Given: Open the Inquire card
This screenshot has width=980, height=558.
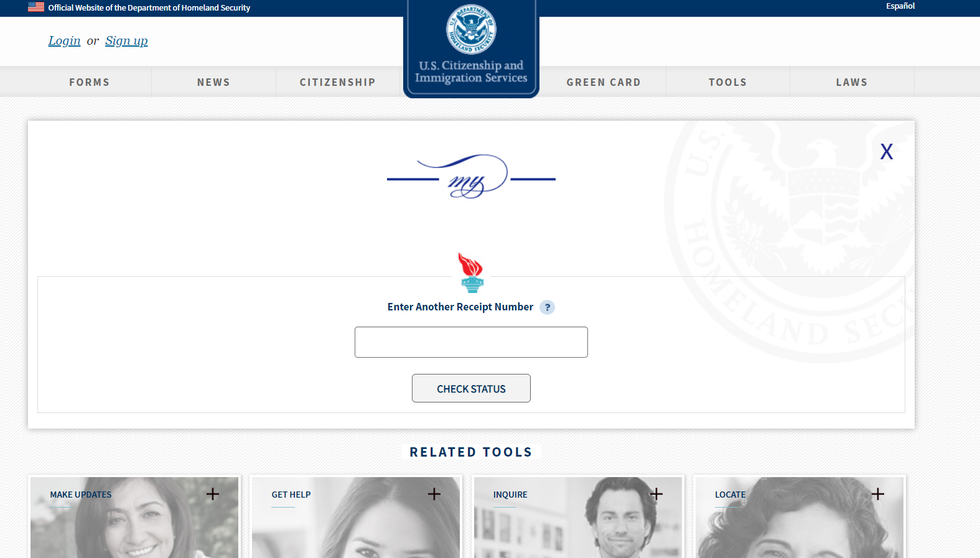Looking at the screenshot, I should tap(577, 518).
